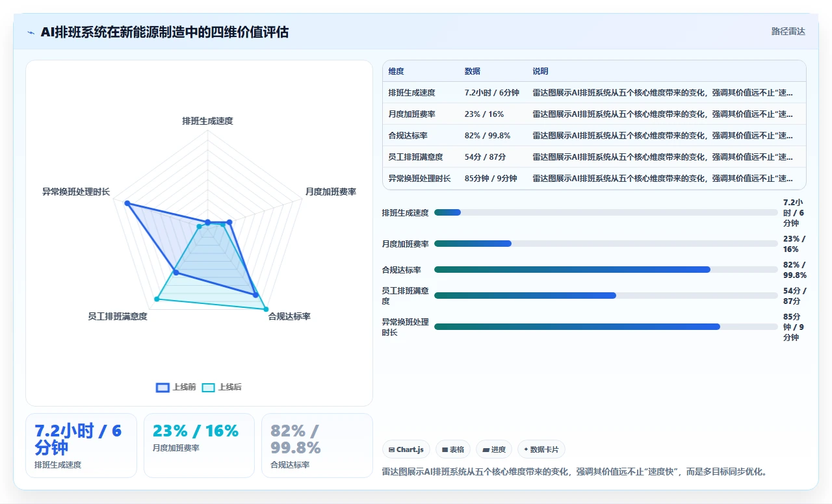This screenshot has width=832, height=504.
Task: Click the 合规达标率 radar axis label
Action: (x=289, y=316)
